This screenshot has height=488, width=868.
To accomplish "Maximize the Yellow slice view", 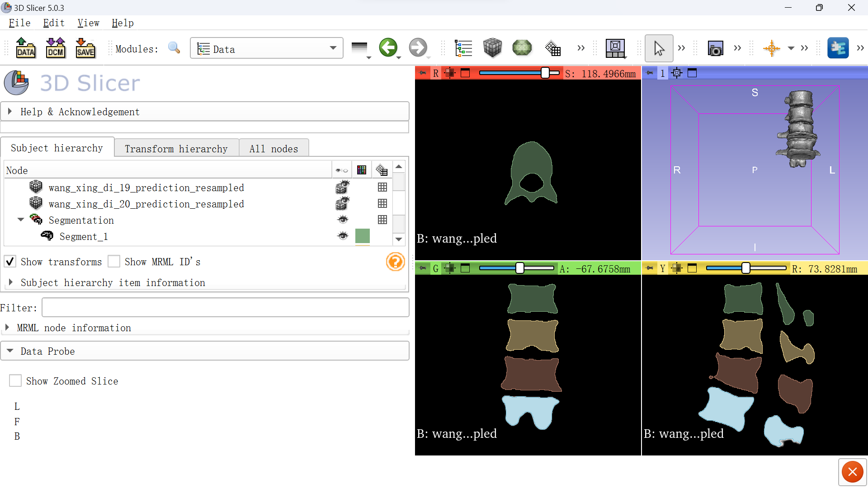I will (x=692, y=268).
